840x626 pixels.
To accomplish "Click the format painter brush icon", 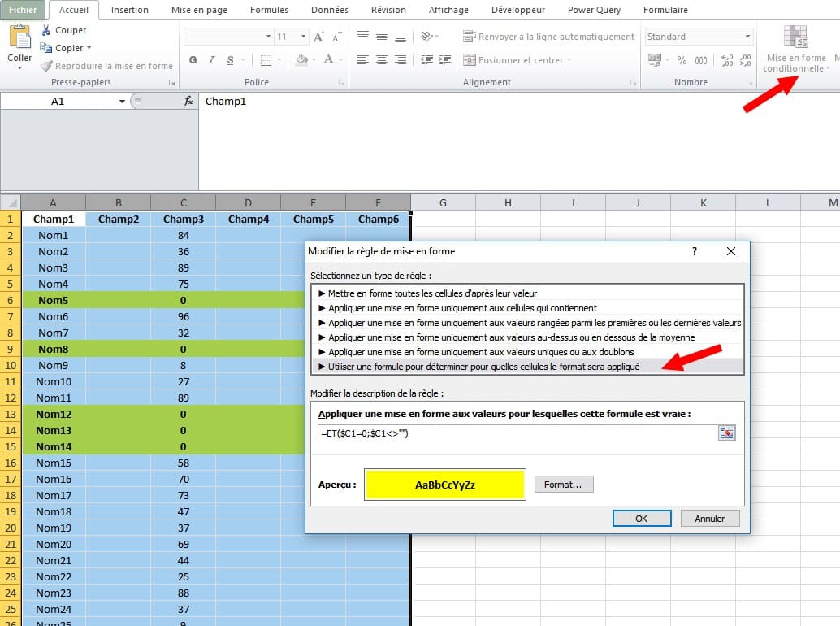I will click(x=46, y=66).
